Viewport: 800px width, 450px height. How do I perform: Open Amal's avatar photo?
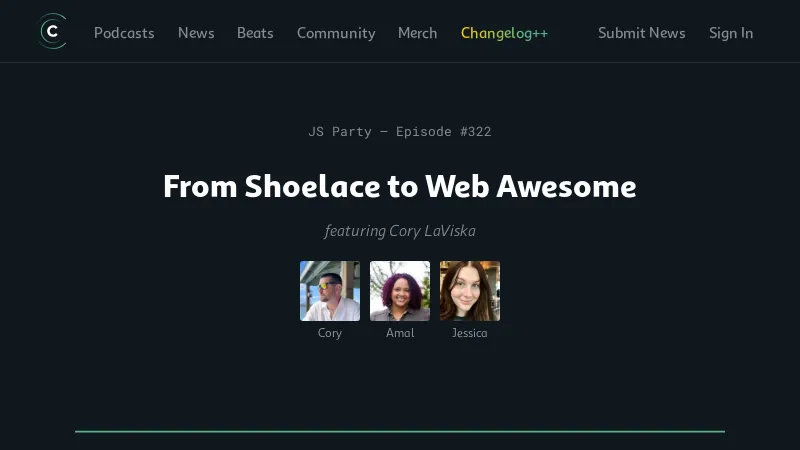[x=400, y=291]
